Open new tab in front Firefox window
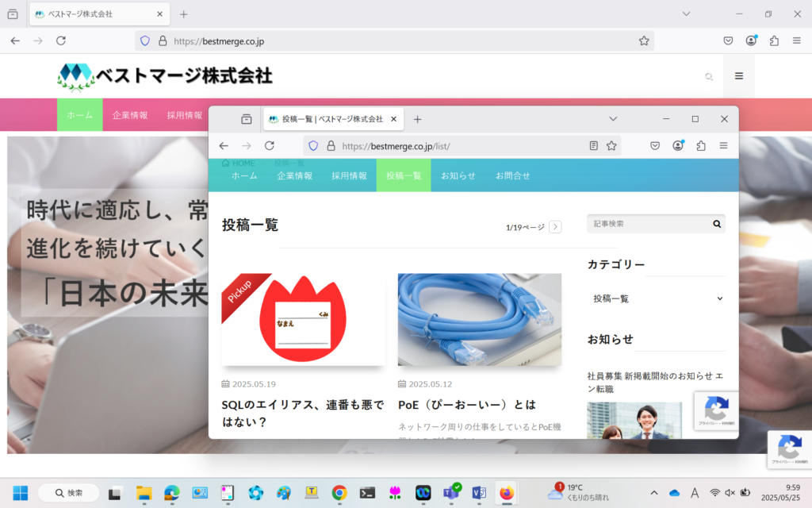812x508 pixels. [417, 119]
